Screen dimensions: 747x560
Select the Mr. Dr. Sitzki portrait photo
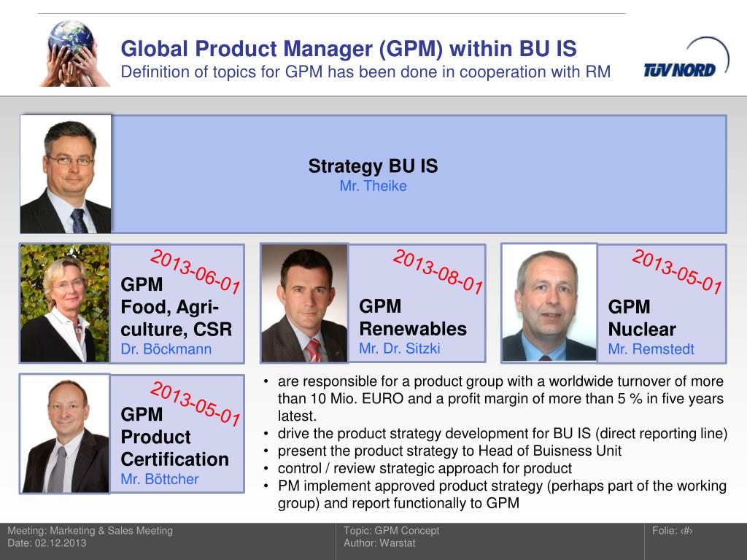pos(304,303)
